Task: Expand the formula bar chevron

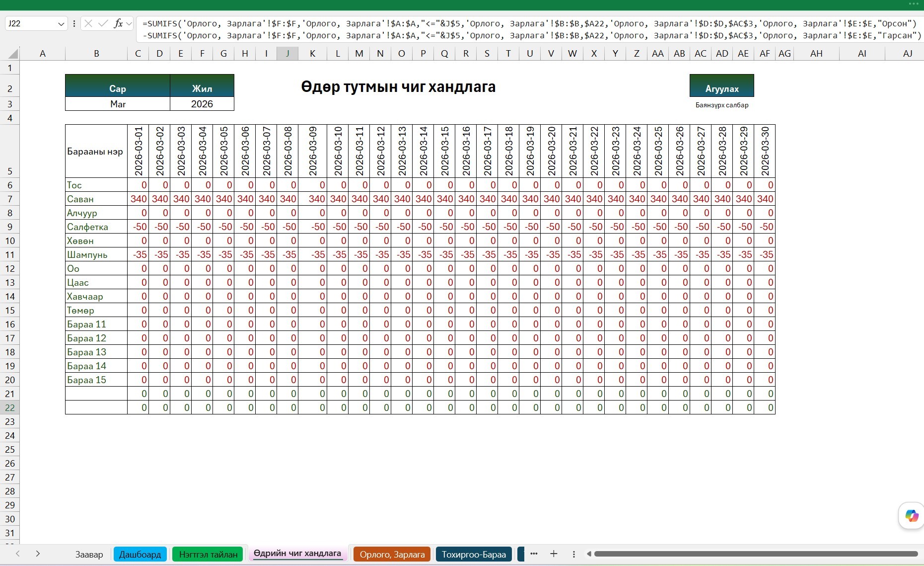Action: point(129,23)
